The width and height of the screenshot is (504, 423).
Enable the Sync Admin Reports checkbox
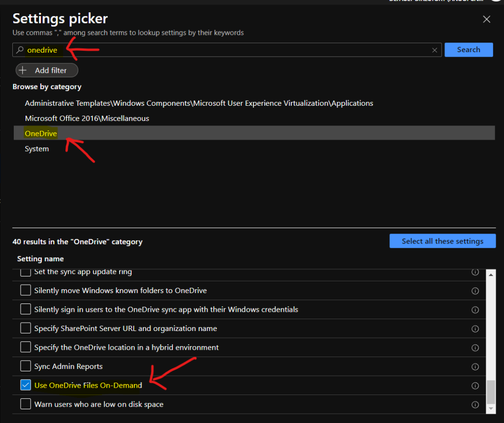[26, 366]
